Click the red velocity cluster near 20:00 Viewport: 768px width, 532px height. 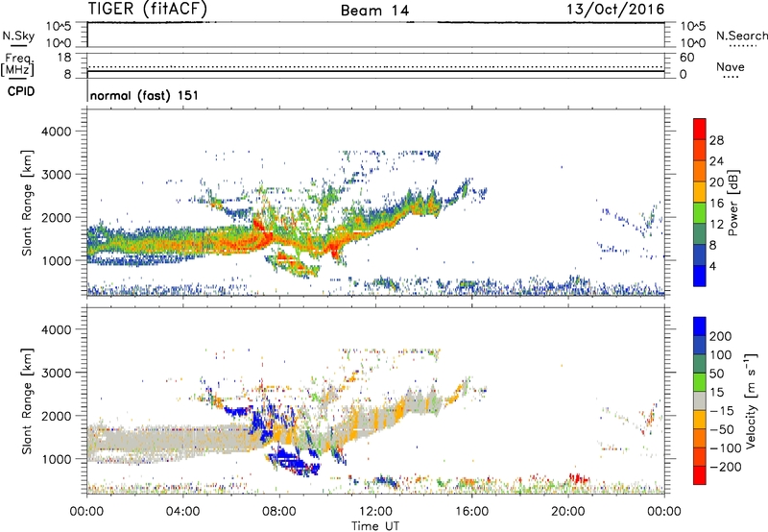coord(579,477)
